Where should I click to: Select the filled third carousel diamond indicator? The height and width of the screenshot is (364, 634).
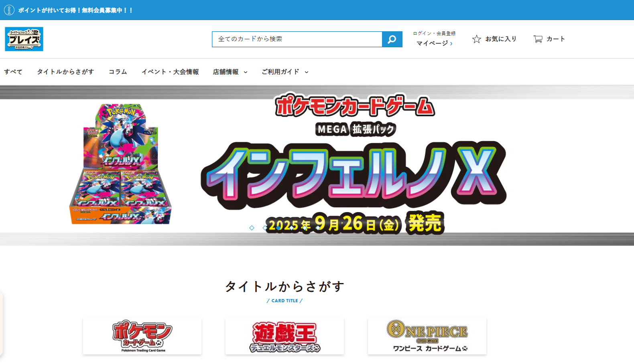pos(278,228)
